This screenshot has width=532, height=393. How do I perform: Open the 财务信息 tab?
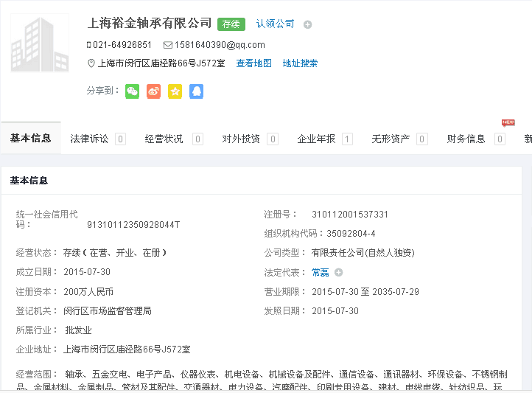(x=466, y=139)
